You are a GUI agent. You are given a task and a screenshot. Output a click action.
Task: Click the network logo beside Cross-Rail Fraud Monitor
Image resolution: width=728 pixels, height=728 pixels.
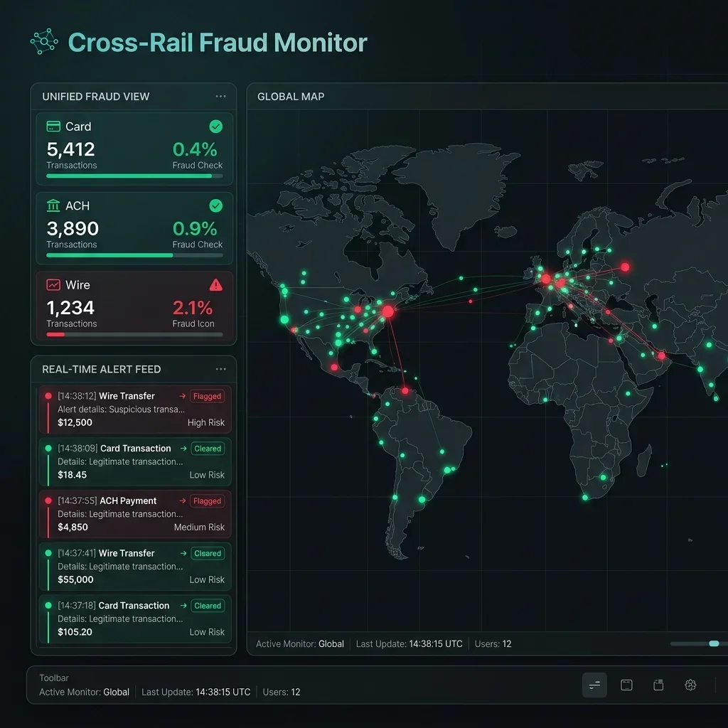[x=44, y=42]
